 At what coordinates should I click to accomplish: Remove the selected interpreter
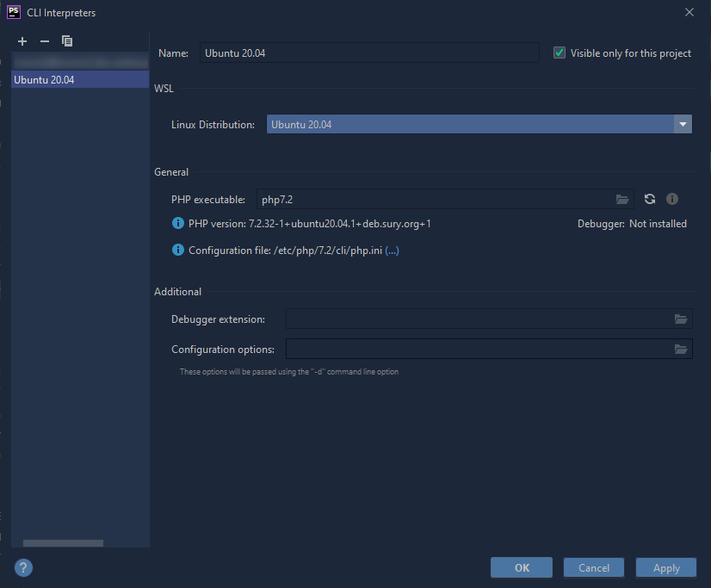click(x=45, y=41)
